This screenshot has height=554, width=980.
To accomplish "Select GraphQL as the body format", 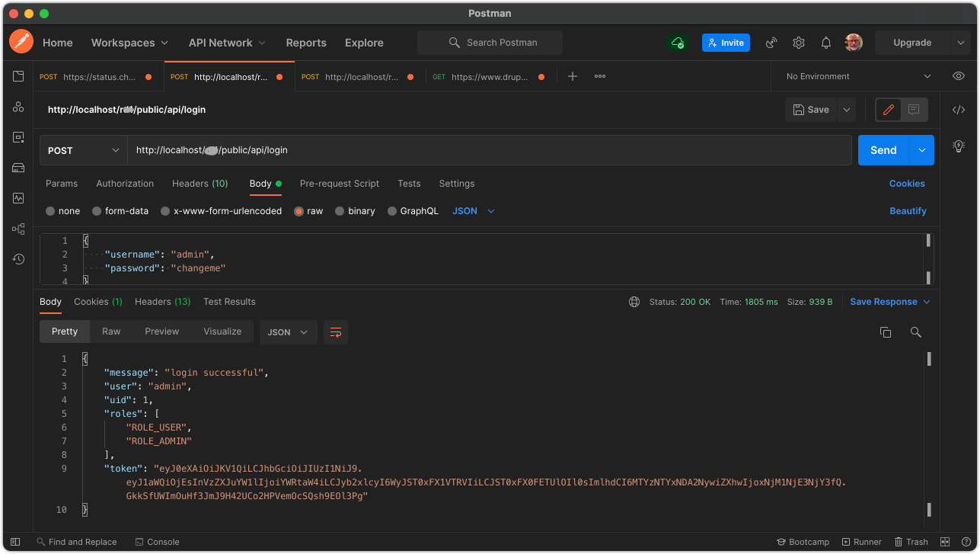I will (413, 210).
